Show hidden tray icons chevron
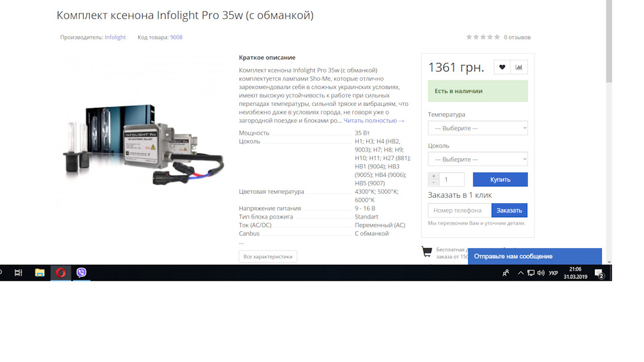This screenshot has width=644, height=362. click(x=521, y=273)
